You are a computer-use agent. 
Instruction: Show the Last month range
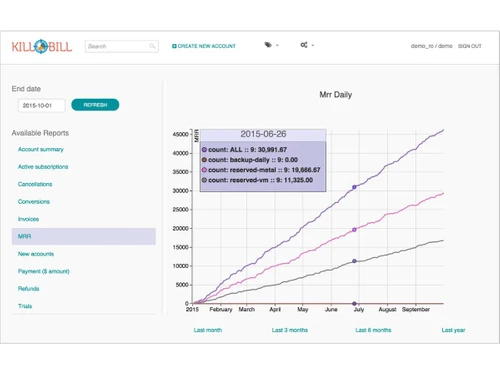point(208,330)
